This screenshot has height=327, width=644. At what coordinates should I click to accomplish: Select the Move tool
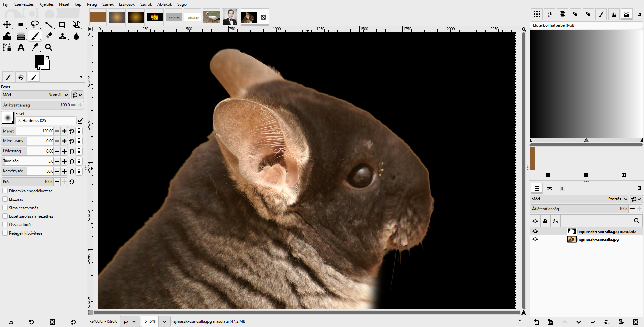point(7,25)
